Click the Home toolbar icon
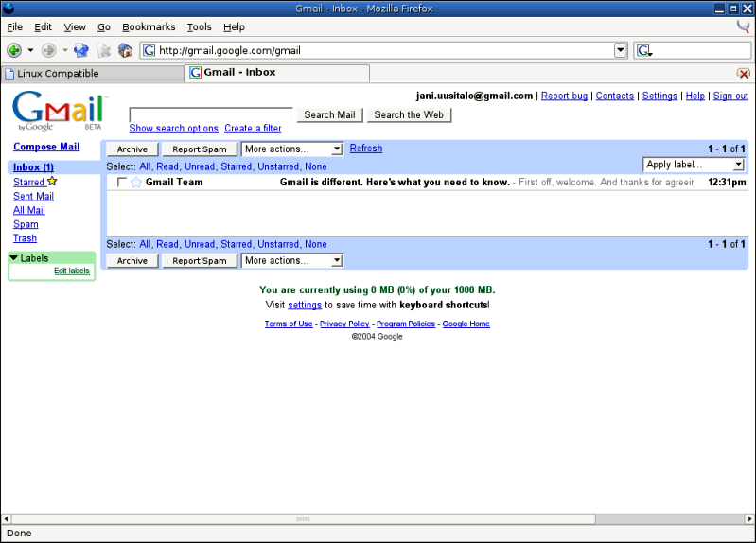This screenshot has height=543, width=756. pos(125,50)
